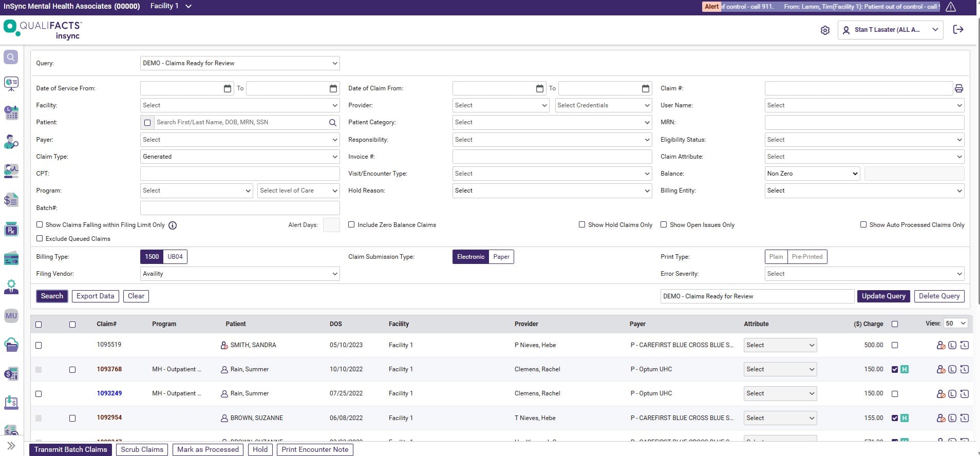Switch claim submission type to Paper
Viewport: 980px width, 456px height.
[501, 257]
